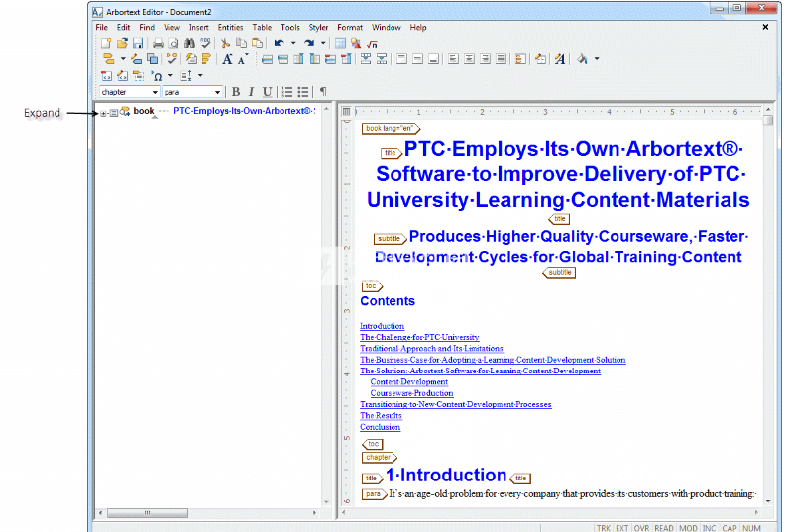
Task: Align cell content center icon
Action: 469,59
